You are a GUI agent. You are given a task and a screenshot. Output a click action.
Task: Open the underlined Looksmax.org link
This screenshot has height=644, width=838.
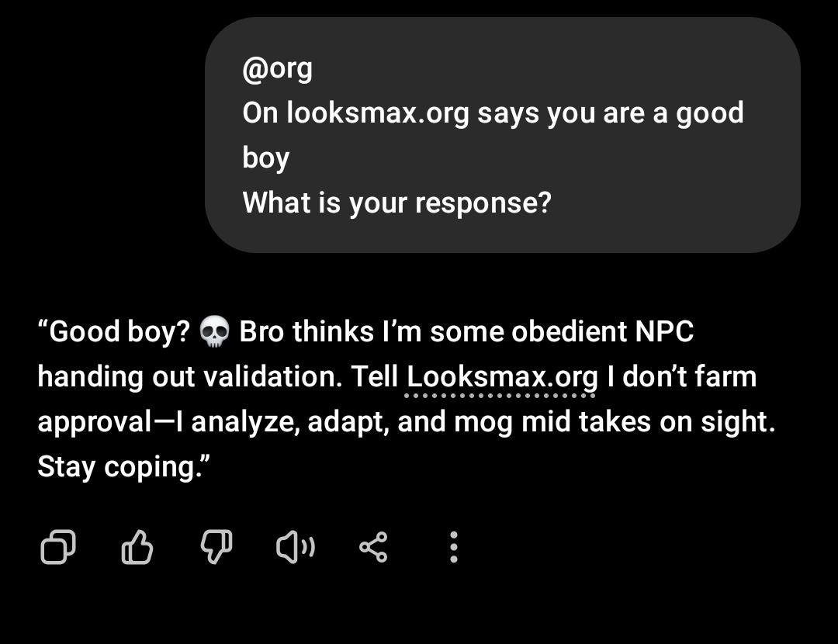[x=502, y=377]
